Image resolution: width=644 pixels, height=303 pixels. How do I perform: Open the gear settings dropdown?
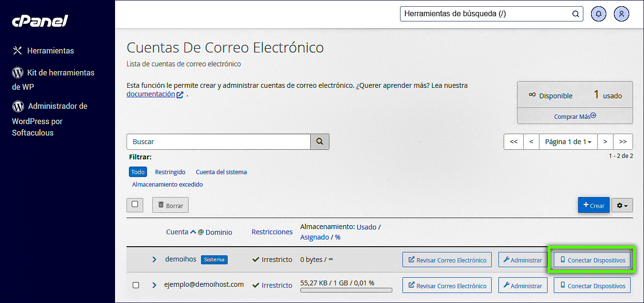[622, 205]
